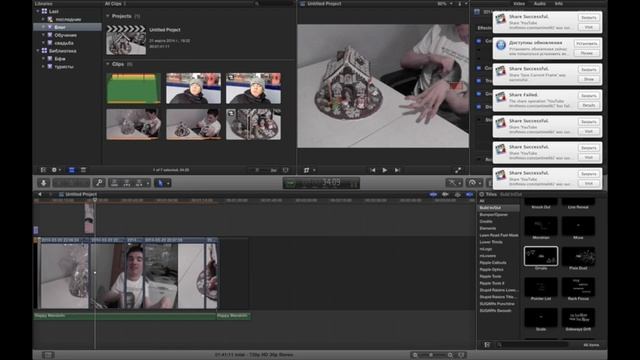The image size is (640, 360).
Task: Click the browser search field
Action: click(x=273, y=4)
